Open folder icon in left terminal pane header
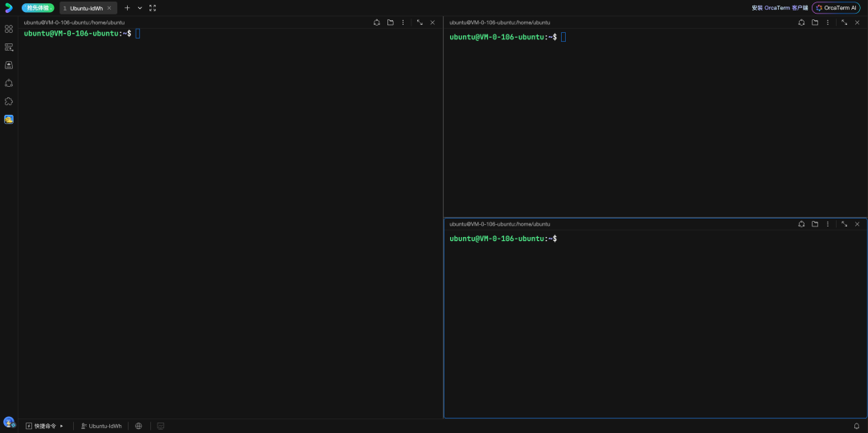 (x=391, y=22)
